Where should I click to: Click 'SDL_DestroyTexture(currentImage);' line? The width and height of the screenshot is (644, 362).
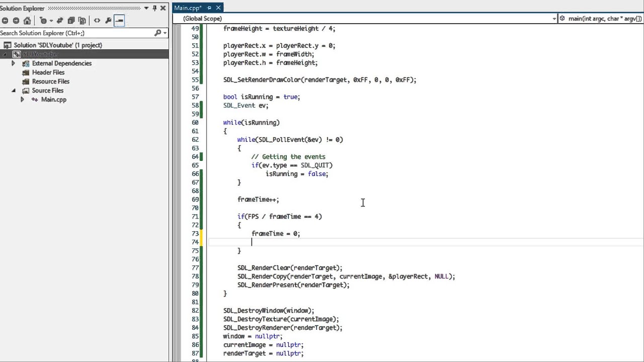(x=281, y=319)
